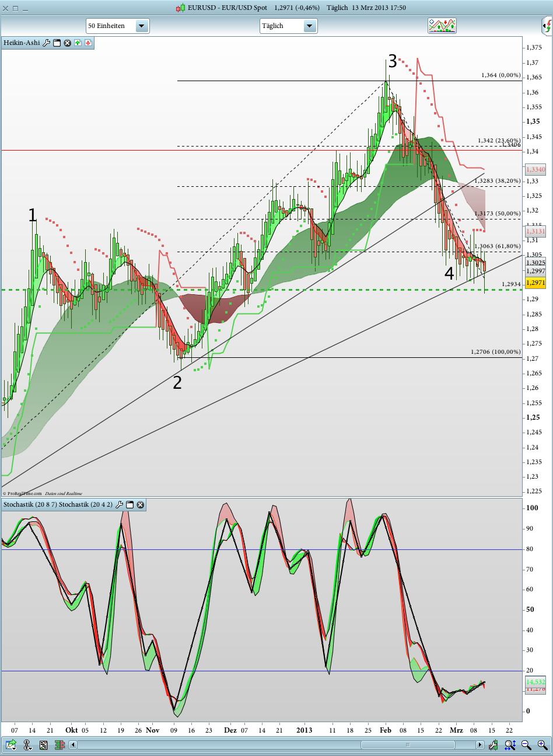Open the indicators and trading systems button
This screenshot has height=756, width=553.
[x=442, y=26]
